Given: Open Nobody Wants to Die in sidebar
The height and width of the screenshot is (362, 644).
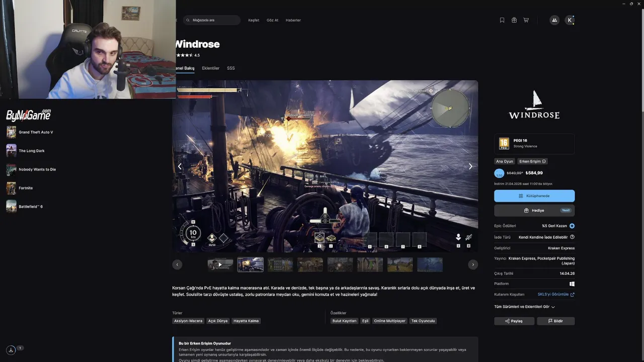Looking at the screenshot, I should pos(37,169).
